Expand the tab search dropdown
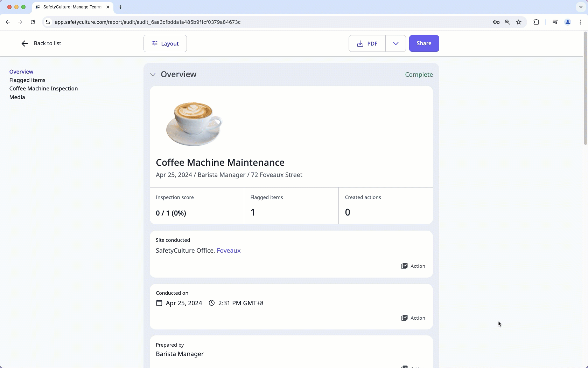This screenshot has width=588, height=368. [x=581, y=7]
